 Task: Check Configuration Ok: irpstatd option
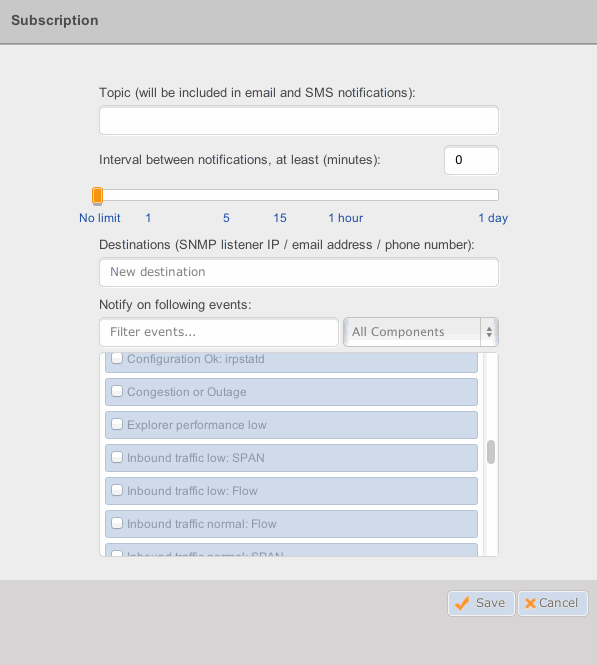[x=117, y=358]
